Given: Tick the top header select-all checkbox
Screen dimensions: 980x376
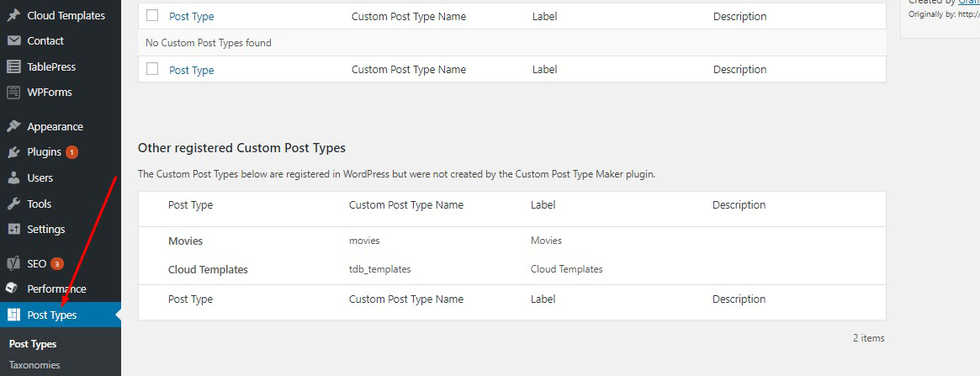Looking at the screenshot, I should point(152,15).
